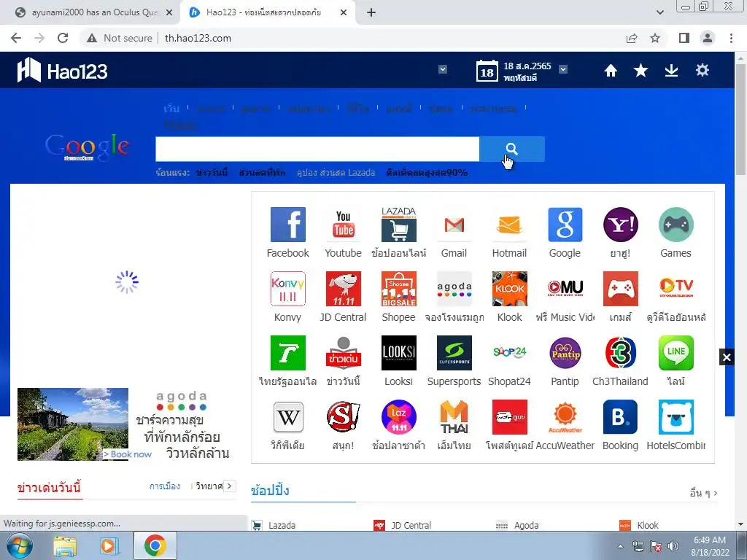The height and width of the screenshot is (560, 747).
Task: Open the Thairath green T icon
Action: pos(287,353)
